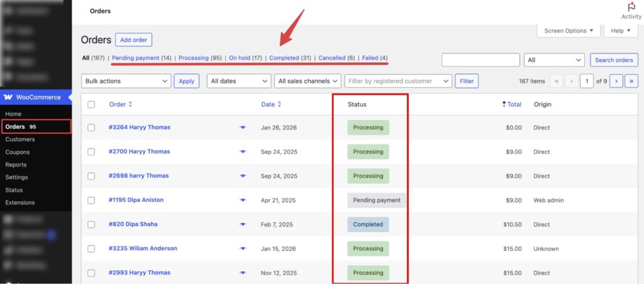Image resolution: width=644 pixels, height=284 pixels.
Task: Go to next orders page arrow
Action: click(x=616, y=81)
